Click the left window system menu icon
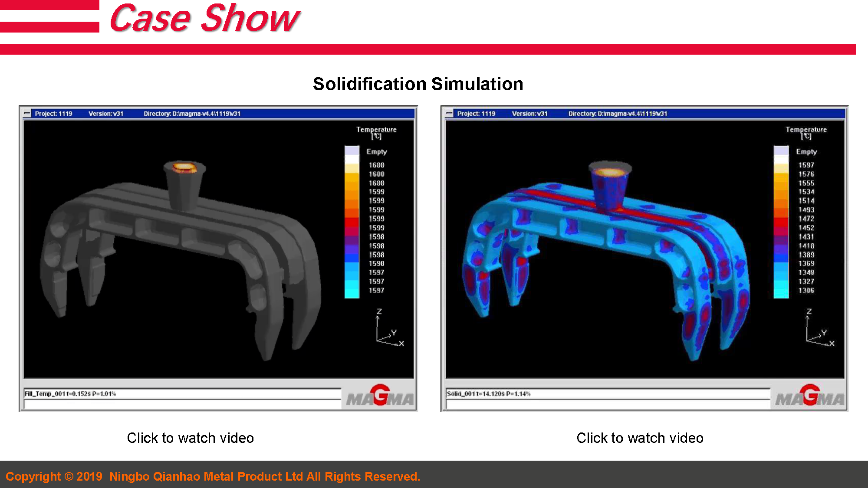868x488 pixels. tap(27, 114)
